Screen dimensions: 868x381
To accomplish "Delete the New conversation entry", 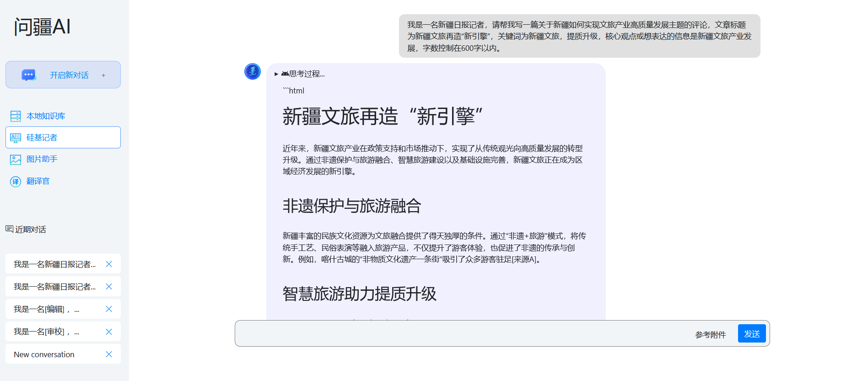I will point(109,354).
